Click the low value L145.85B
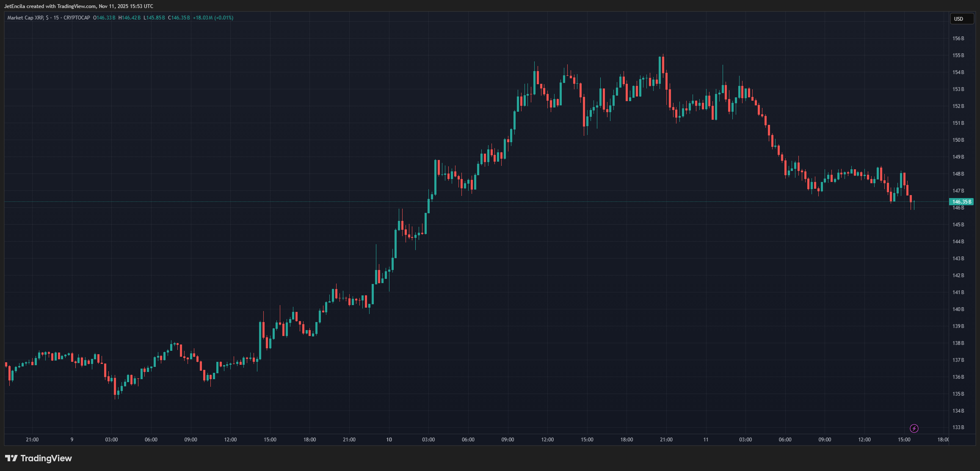This screenshot has height=471, width=980. point(154,18)
